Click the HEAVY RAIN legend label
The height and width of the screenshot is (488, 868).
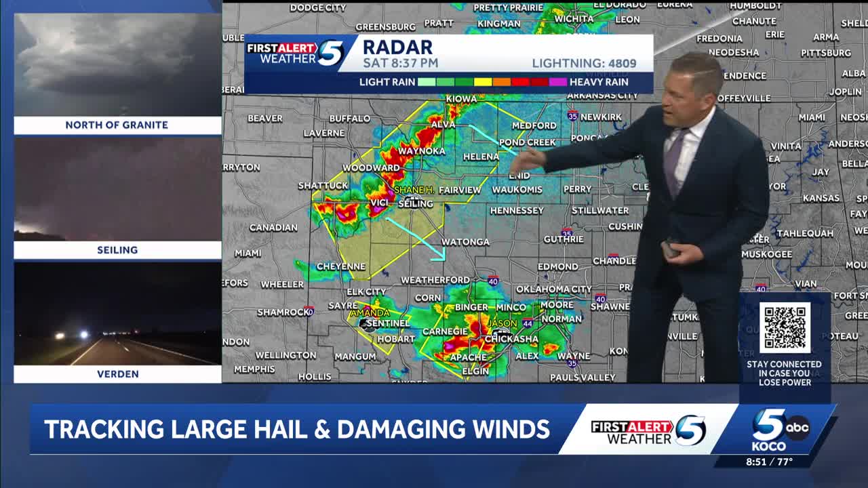pyautogui.click(x=599, y=82)
